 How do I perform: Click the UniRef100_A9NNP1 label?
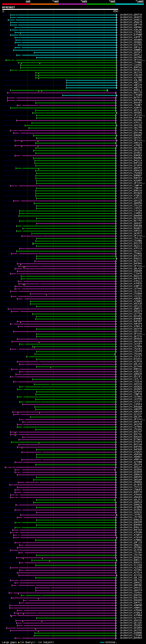[131, 50]
